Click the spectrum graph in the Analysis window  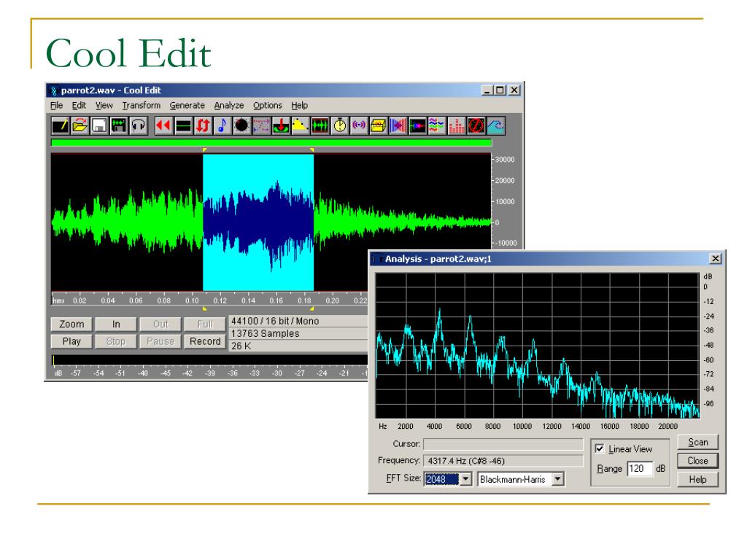coord(538,346)
